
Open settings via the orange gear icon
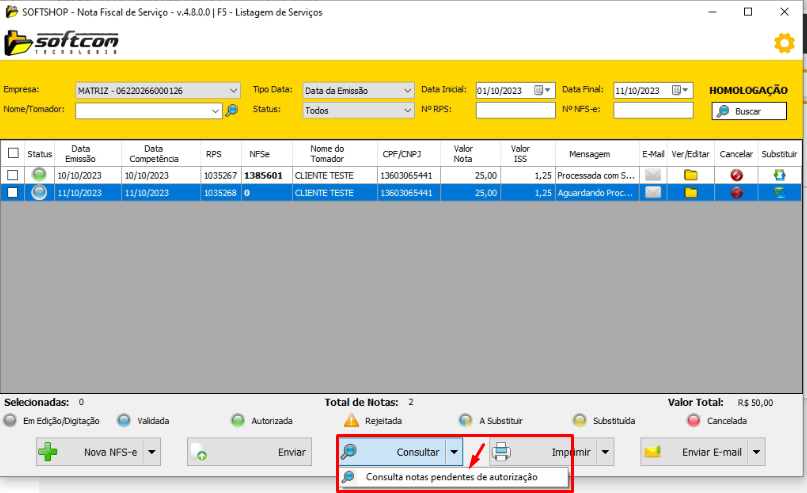click(x=784, y=43)
